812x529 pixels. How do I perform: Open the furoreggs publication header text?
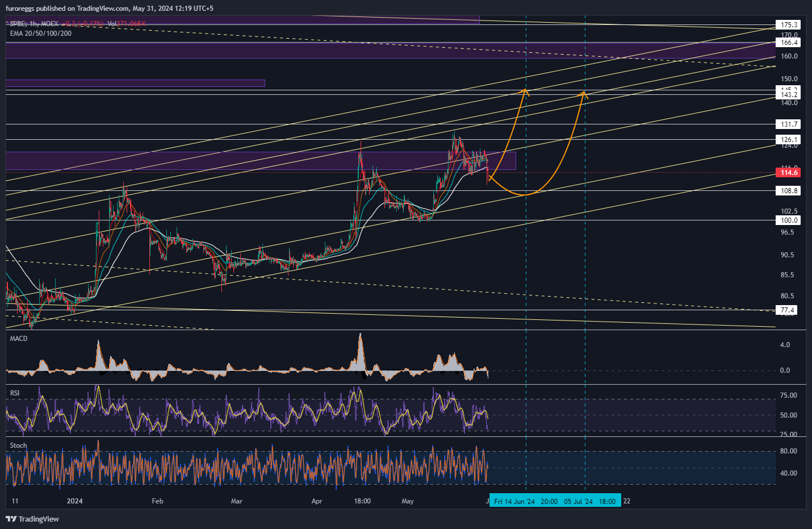[x=110, y=9]
